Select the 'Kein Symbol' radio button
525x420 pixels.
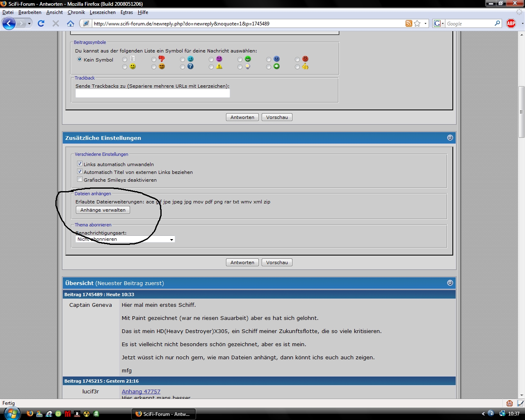[80, 59]
